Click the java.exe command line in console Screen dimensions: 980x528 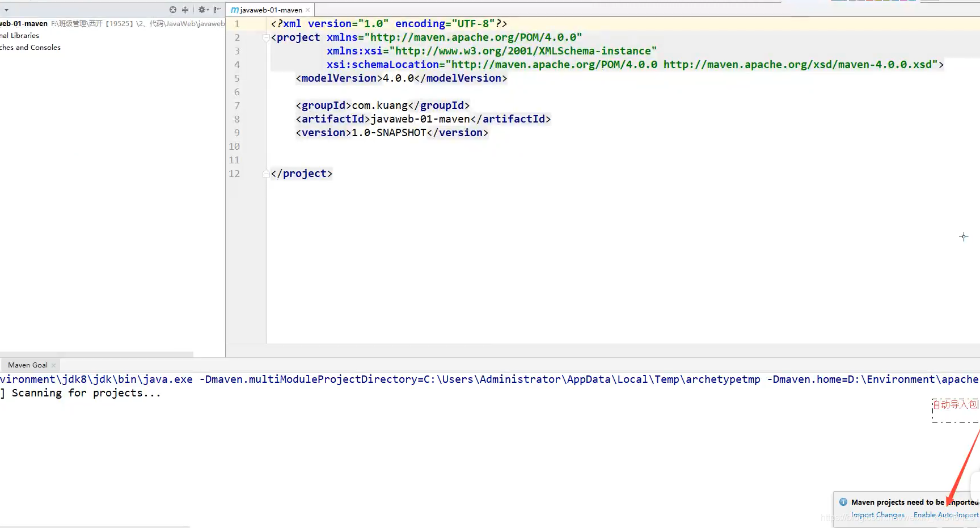tap(490, 379)
